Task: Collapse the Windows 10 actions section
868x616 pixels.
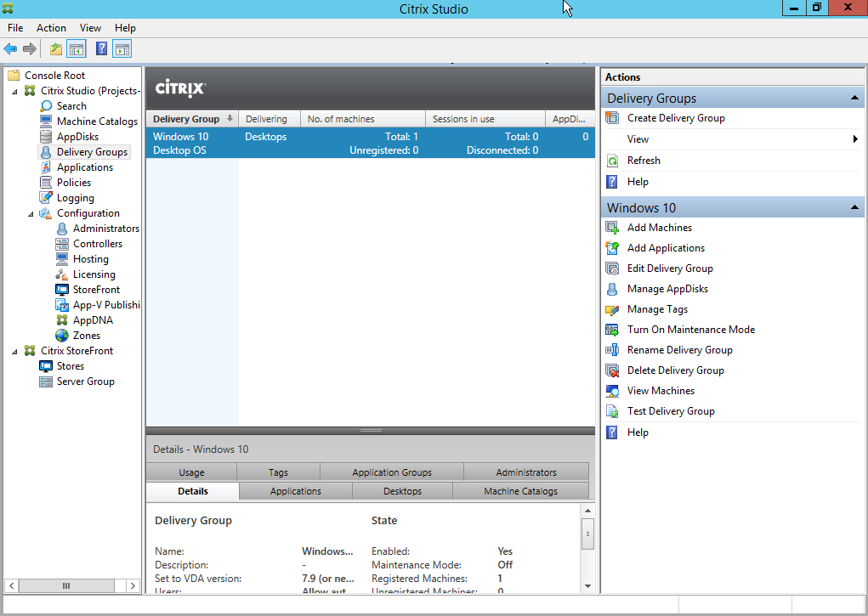Action: [x=854, y=207]
